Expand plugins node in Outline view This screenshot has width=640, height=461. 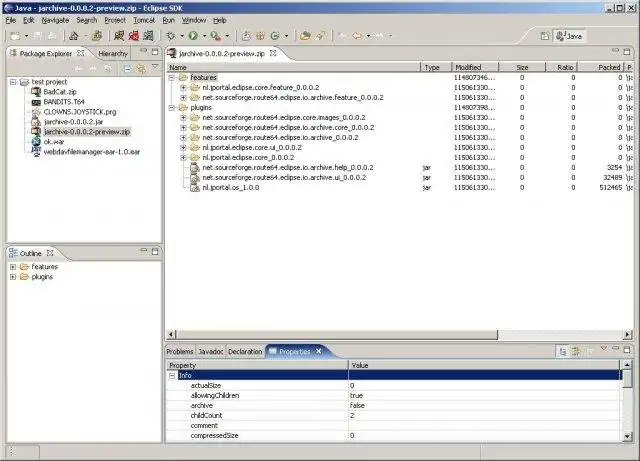click(x=13, y=277)
